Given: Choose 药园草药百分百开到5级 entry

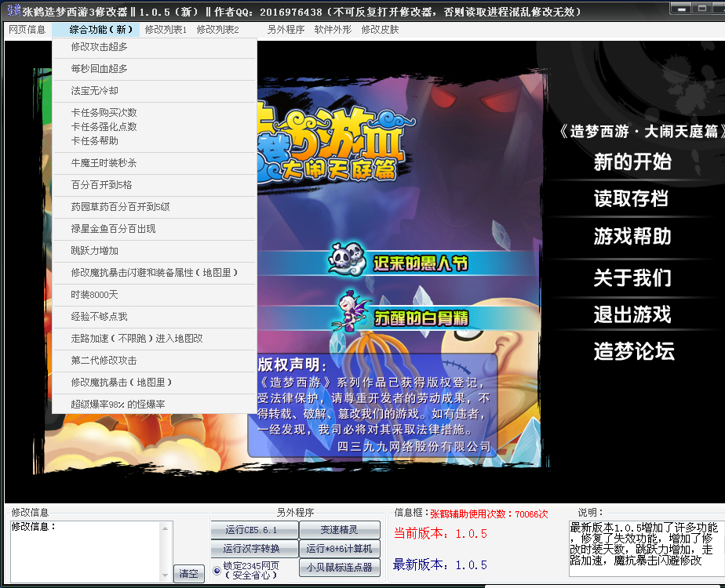Looking at the screenshot, I should 155,207.
